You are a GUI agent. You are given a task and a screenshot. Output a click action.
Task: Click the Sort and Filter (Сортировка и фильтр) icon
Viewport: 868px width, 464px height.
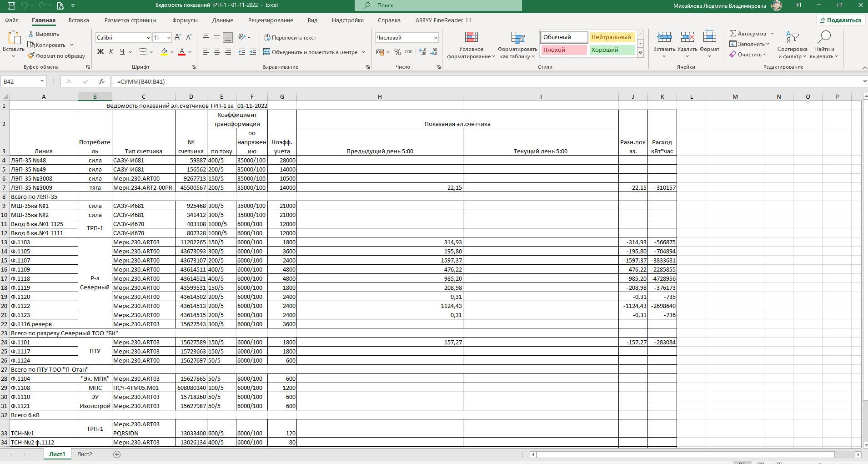point(792,38)
